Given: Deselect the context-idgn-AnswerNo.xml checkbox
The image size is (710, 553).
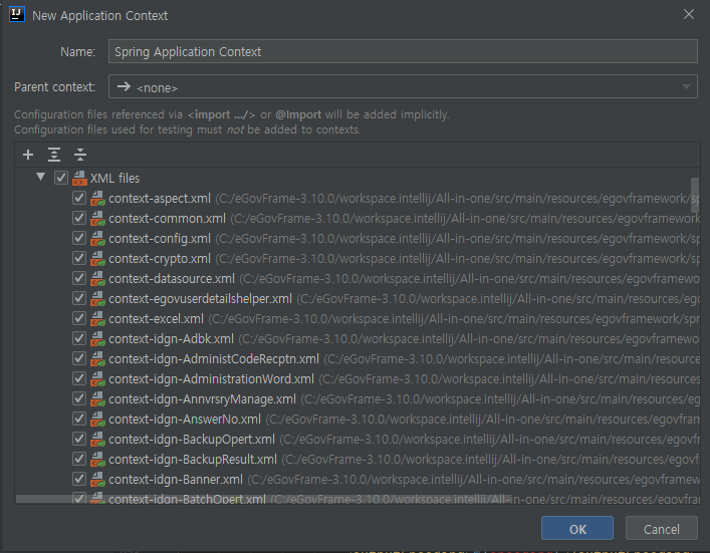Looking at the screenshot, I should coord(79,419).
